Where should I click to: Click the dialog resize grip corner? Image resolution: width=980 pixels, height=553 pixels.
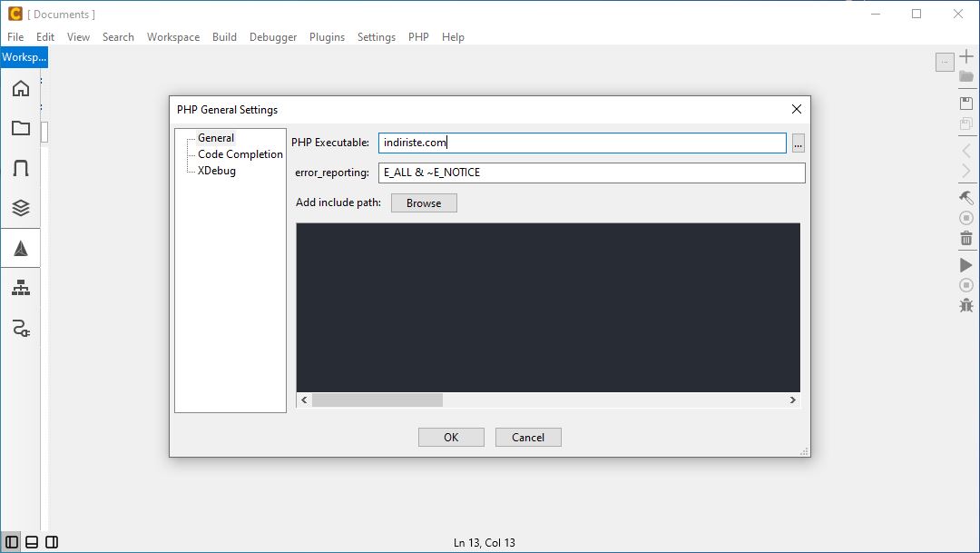point(804,451)
